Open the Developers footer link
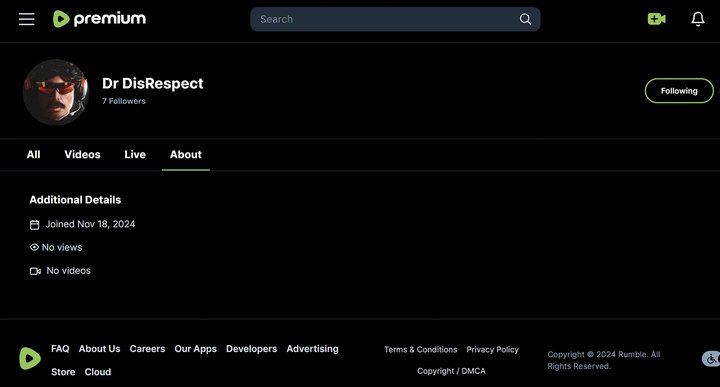720x387 pixels. pyautogui.click(x=252, y=349)
